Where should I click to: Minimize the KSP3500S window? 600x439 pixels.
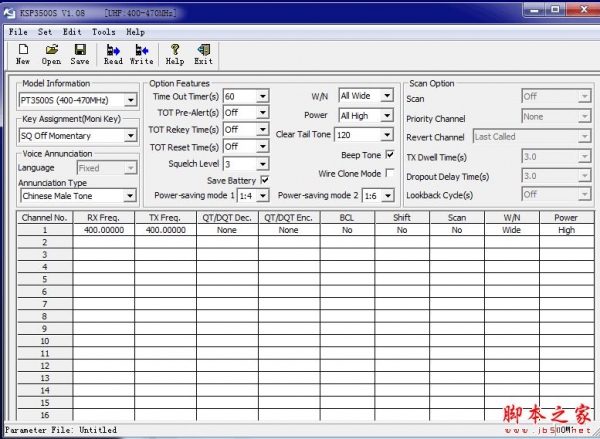535,10
